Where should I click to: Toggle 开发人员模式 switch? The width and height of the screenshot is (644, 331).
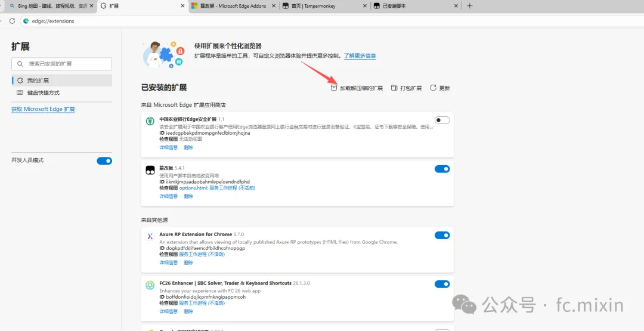[x=104, y=161]
